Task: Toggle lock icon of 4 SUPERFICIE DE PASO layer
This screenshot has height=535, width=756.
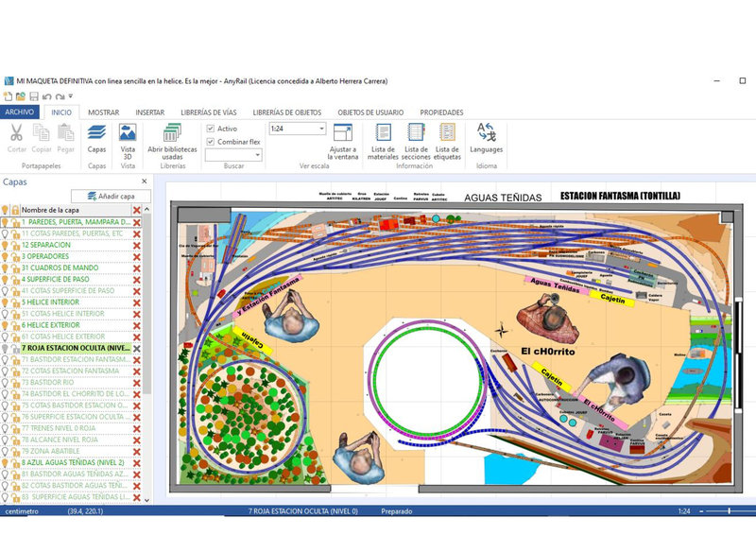Action: [15, 280]
